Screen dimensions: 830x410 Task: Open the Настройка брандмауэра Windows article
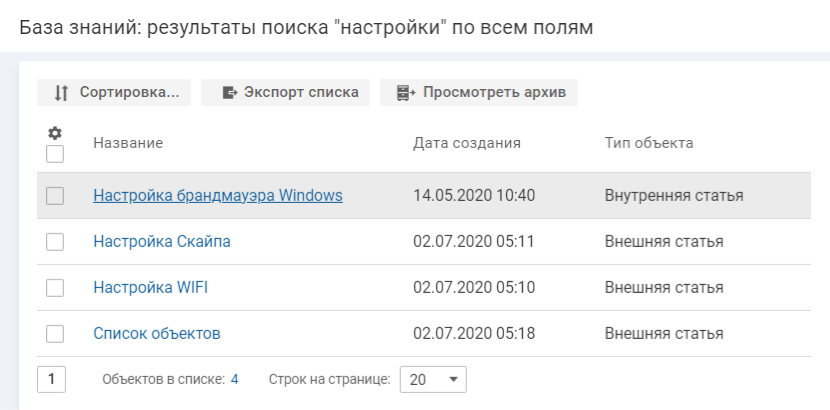(218, 195)
